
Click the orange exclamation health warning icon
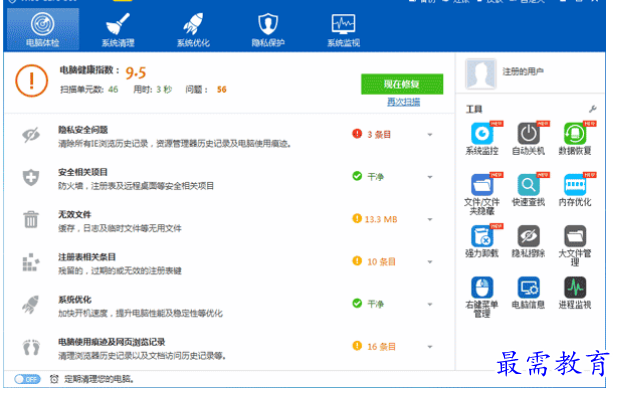(x=32, y=81)
